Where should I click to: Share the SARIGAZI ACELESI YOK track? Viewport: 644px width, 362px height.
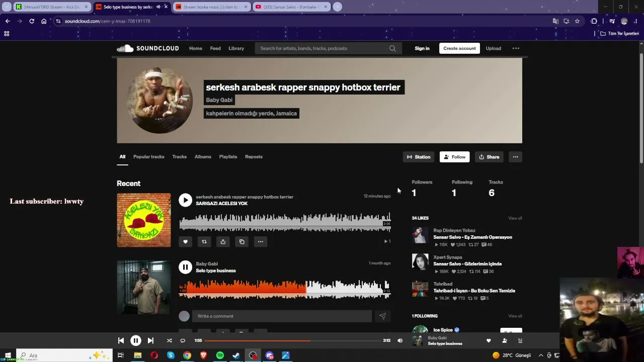point(223,242)
